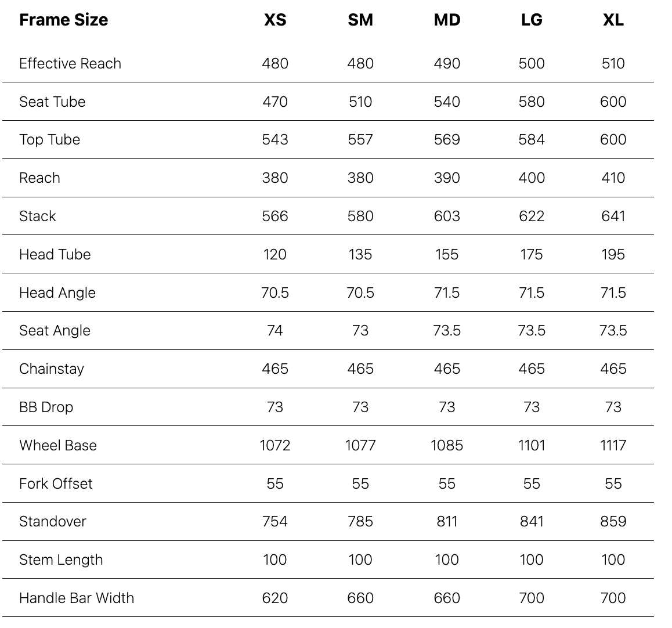Click the Frame Size header label
This screenshot has height=628, width=672.
63,20
